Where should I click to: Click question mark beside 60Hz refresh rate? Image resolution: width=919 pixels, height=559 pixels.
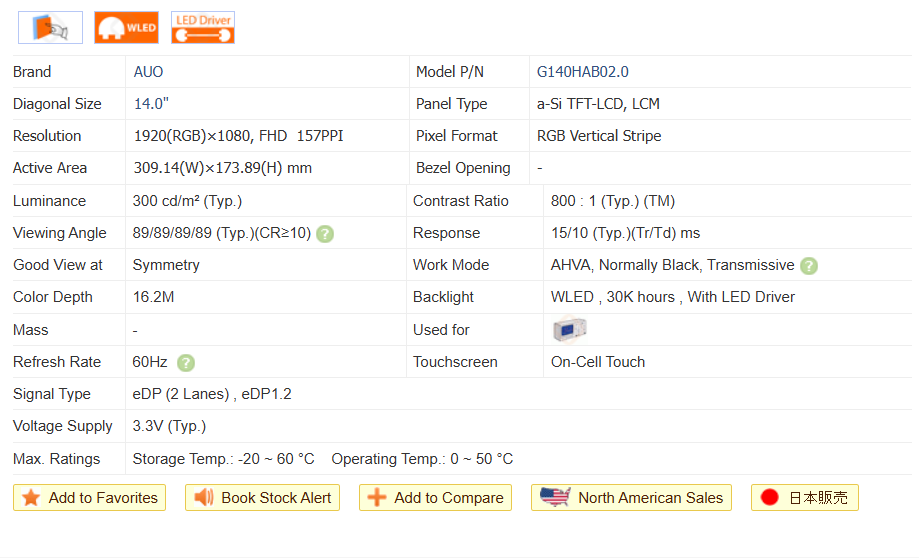coord(186,363)
